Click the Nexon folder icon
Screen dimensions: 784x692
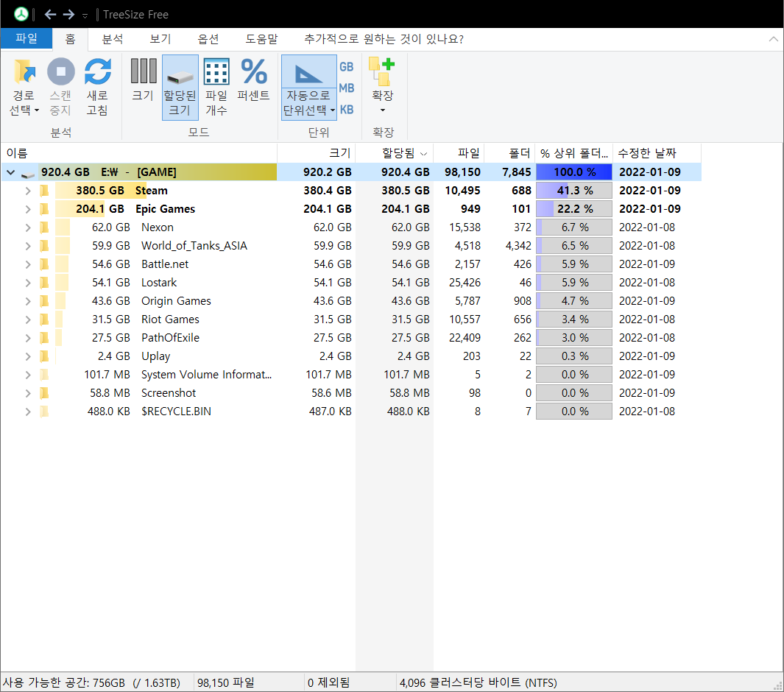point(44,227)
